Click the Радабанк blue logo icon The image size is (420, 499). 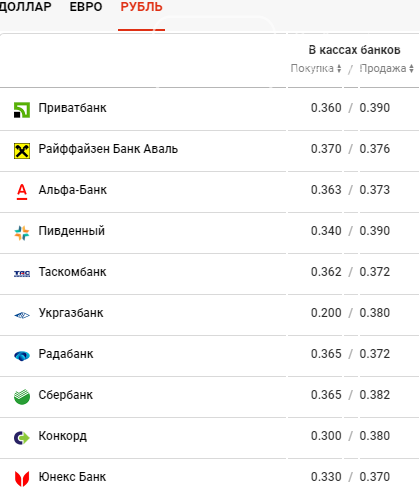[x=22, y=356]
